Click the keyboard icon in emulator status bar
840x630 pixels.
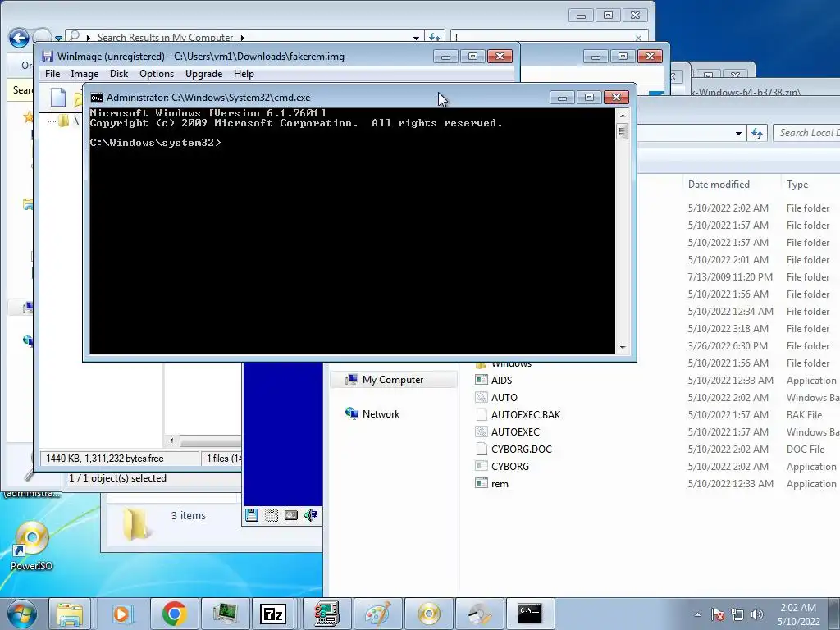point(291,515)
